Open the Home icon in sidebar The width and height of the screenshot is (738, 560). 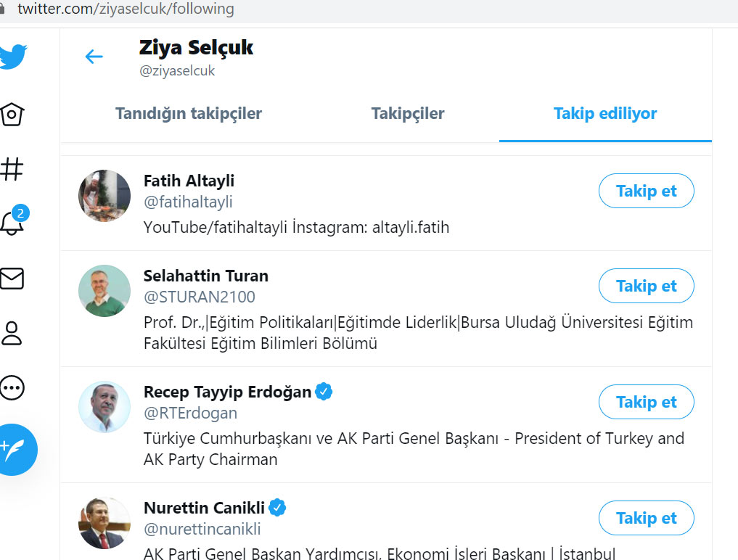point(12,114)
